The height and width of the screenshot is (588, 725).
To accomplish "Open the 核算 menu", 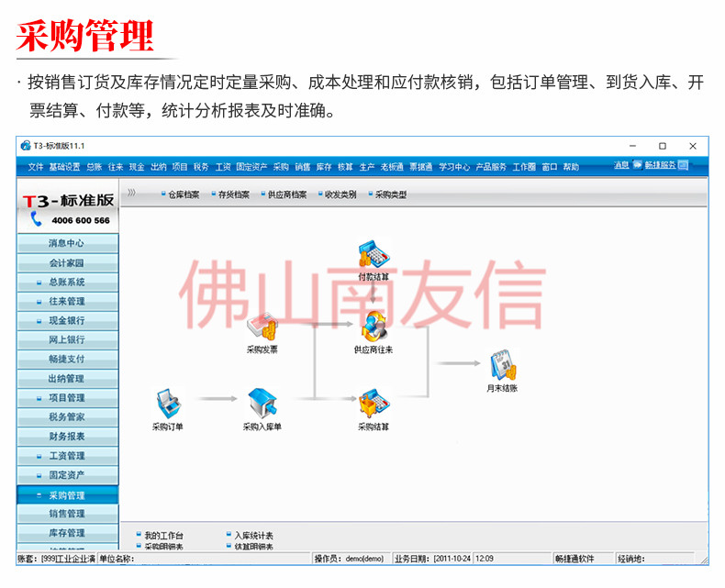I will (x=345, y=167).
